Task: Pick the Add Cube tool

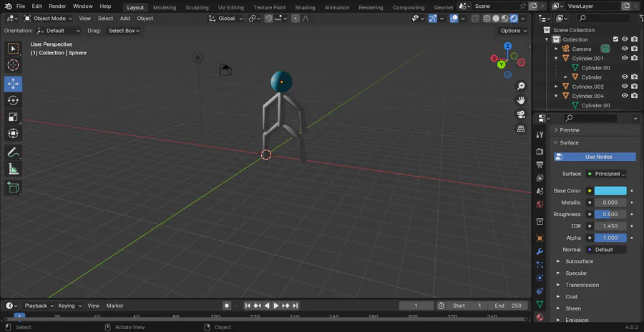Action: tap(13, 187)
